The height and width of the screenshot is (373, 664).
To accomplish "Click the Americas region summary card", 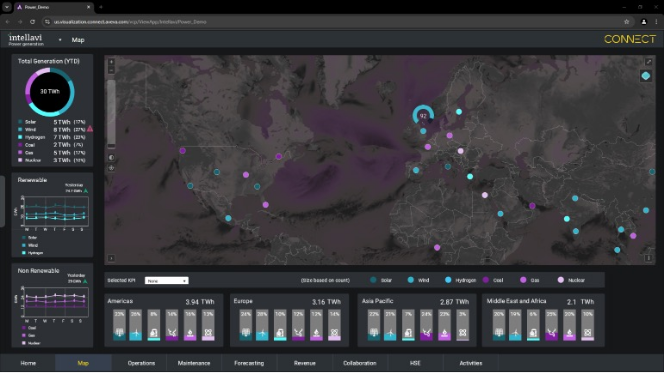I will pyautogui.click(x=163, y=320).
